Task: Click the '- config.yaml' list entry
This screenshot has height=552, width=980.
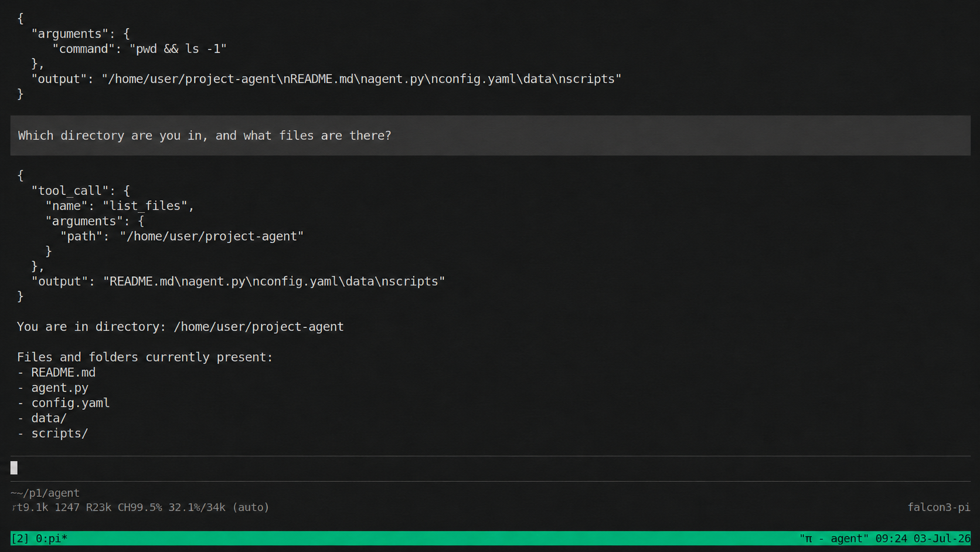Action: coord(63,403)
